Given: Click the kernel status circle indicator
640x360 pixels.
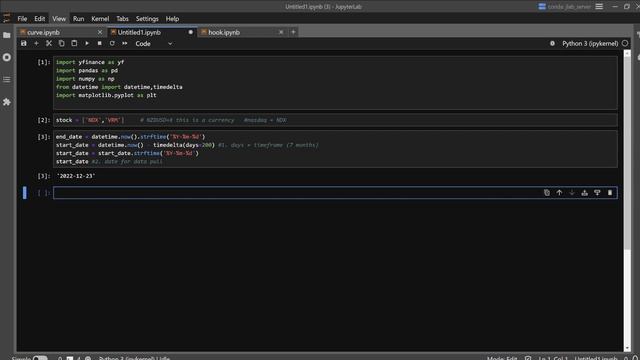Looking at the screenshot, I should point(625,43).
